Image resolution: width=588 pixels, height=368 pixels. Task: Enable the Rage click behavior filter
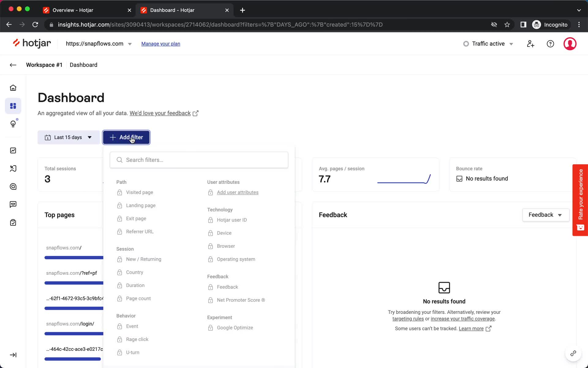(137, 339)
